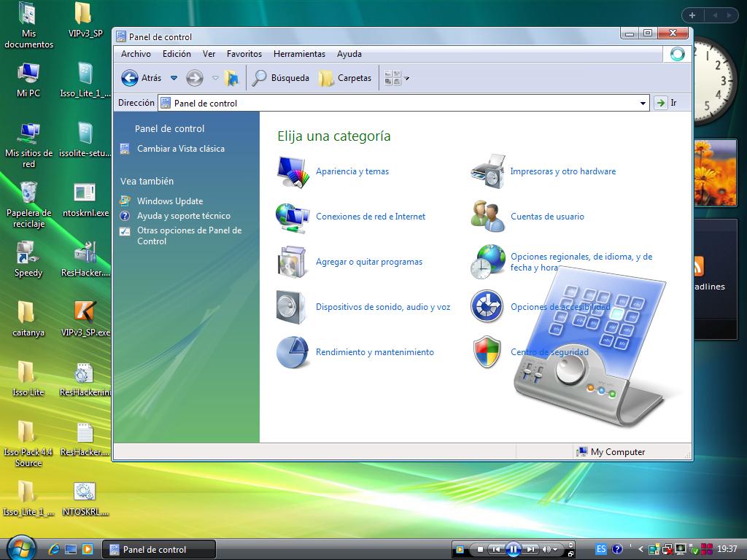Screen dimensions: 747x560
Task: Pause playback in the taskbar media player
Action: tap(514, 550)
